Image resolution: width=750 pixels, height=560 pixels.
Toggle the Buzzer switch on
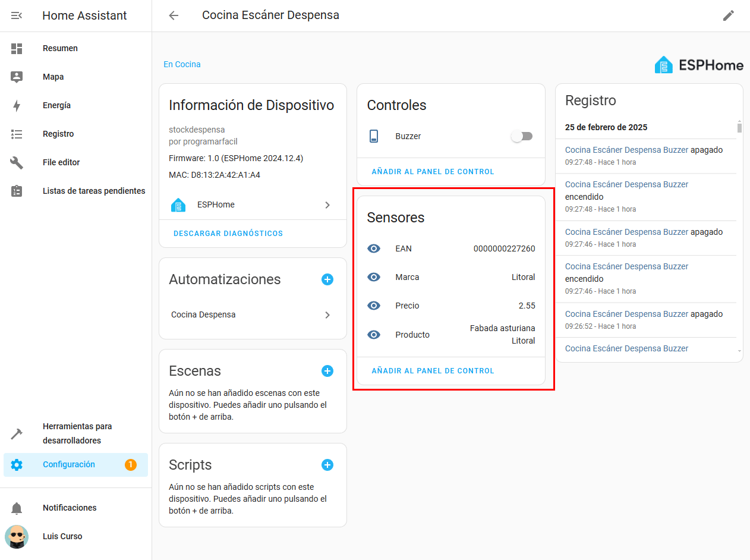[522, 136]
